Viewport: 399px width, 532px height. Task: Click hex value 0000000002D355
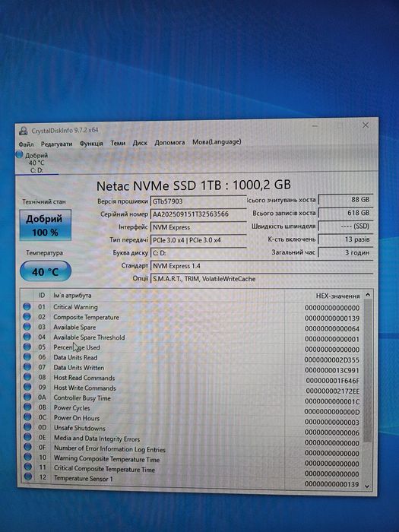pyautogui.click(x=332, y=359)
